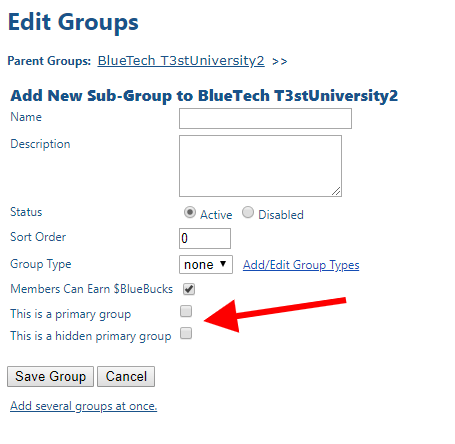Viewport: 455px width, 444px height.
Task: Open the BlueTech T3stUniversity2 parent group link
Action: pyautogui.click(x=181, y=61)
